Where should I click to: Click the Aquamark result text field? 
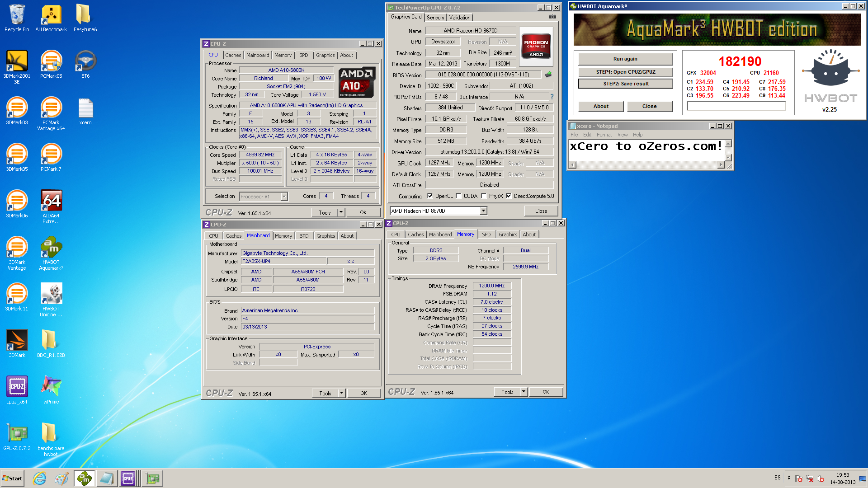click(x=736, y=106)
